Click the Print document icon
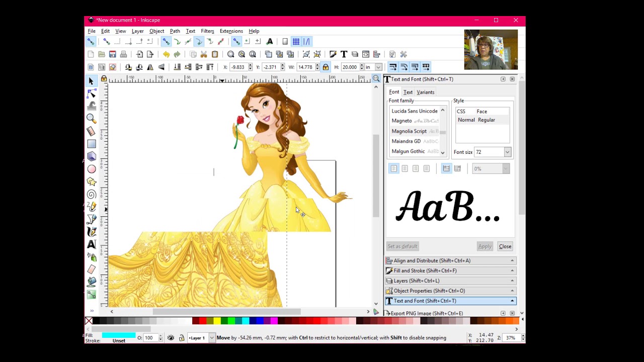Screen dimensions: 644x362 (123, 54)
